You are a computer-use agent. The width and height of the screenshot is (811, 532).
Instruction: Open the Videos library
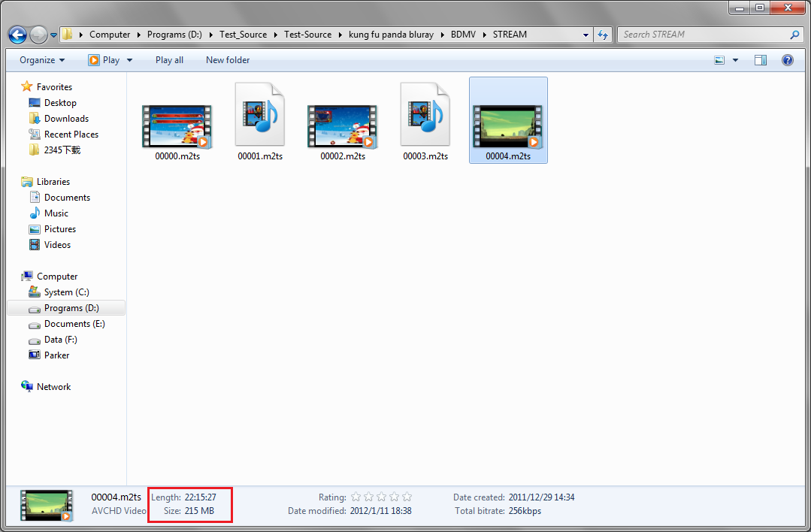(57, 244)
